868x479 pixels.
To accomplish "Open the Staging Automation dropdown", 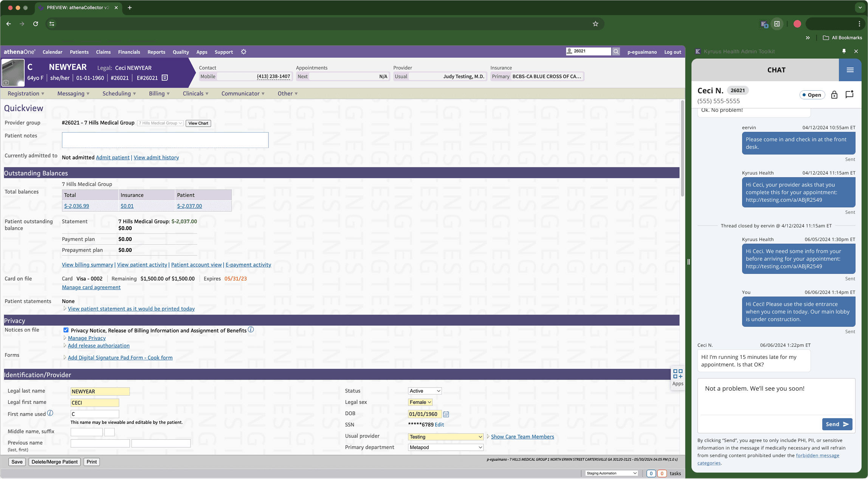I will [612, 473].
